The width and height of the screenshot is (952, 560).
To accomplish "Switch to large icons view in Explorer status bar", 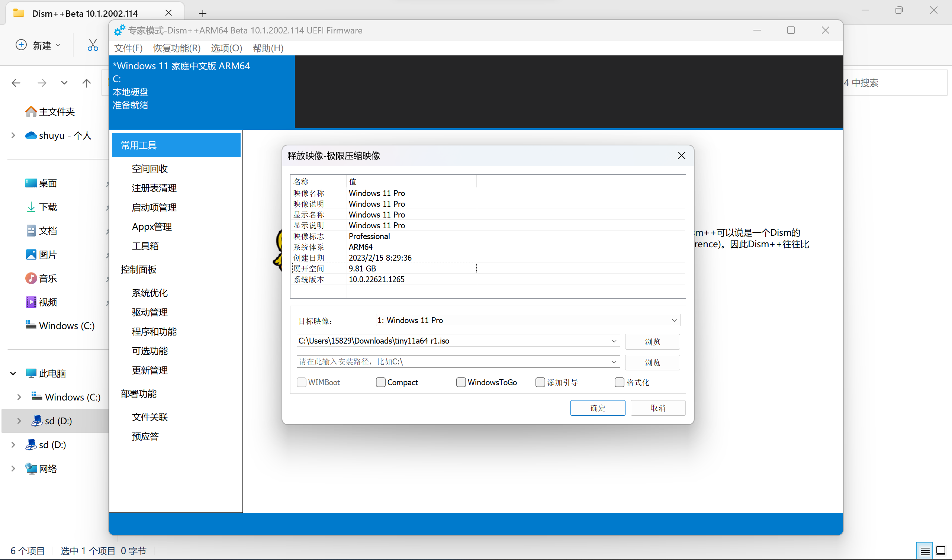I will [x=941, y=551].
